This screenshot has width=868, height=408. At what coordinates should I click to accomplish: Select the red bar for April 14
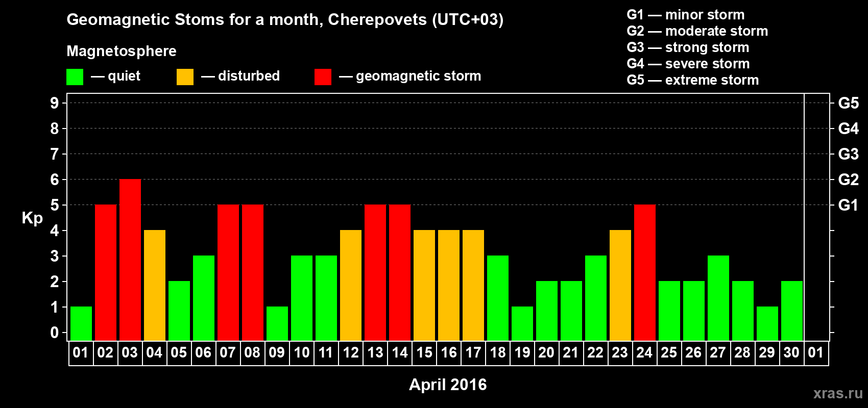click(x=400, y=273)
